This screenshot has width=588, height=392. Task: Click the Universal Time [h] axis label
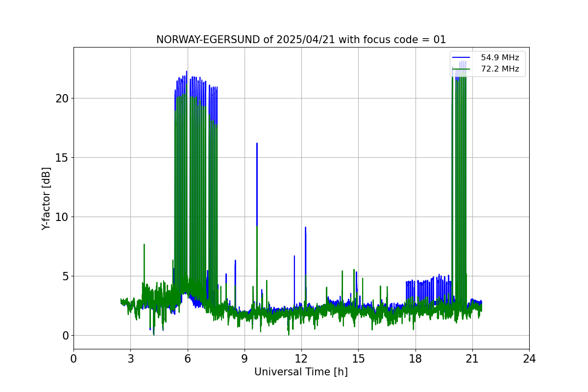301,372
